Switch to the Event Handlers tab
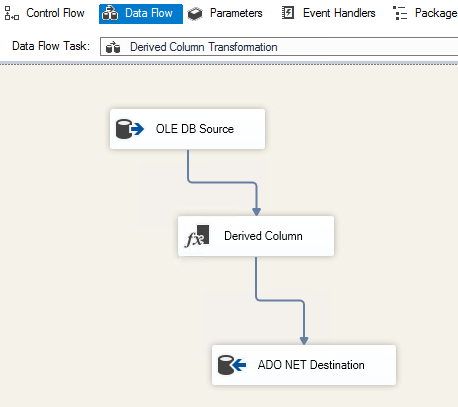This screenshot has height=407, width=458. [x=328, y=13]
